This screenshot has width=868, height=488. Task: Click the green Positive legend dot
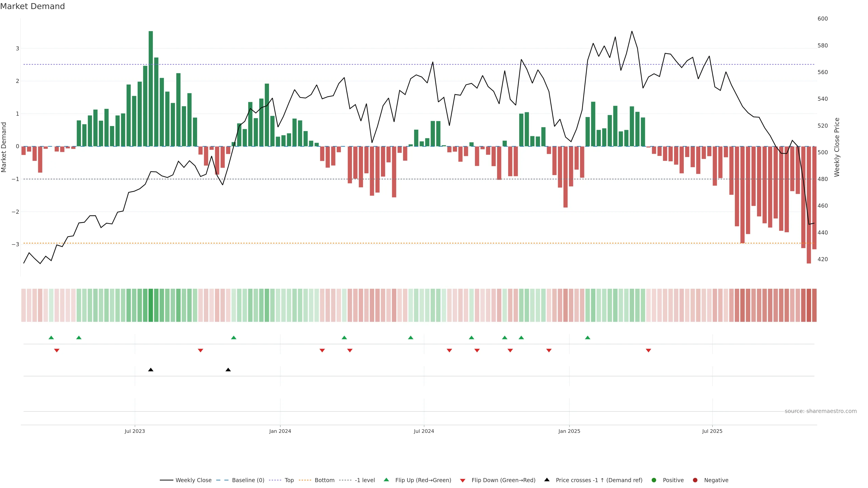pos(654,480)
